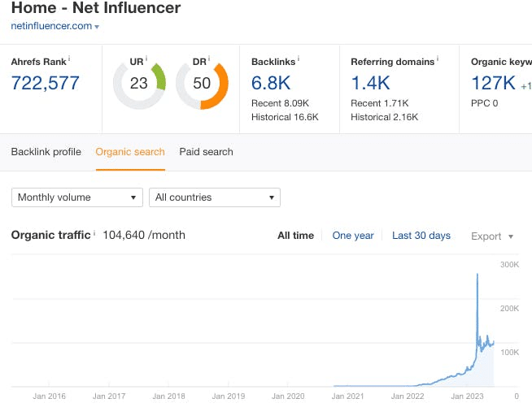
Task: Click Recent 1.71K referring domains text
Action: 379,103
